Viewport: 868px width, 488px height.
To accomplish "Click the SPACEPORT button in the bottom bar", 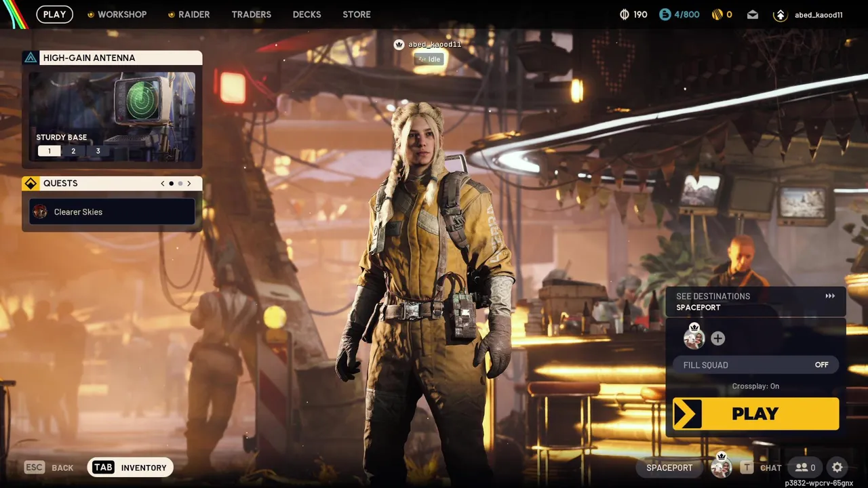I will pyautogui.click(x=669, y=468).
